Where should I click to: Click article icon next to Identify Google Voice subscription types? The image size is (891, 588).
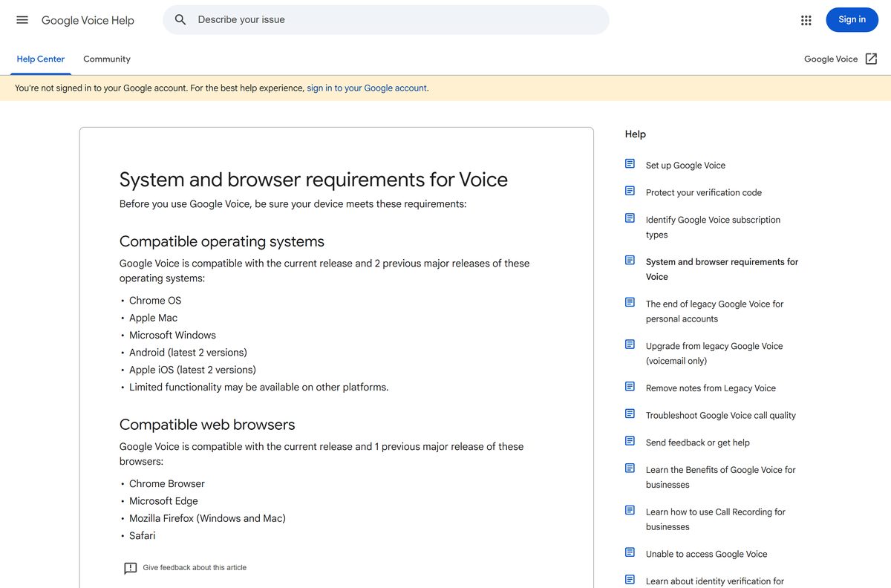pyautogui.click(x=630, y=218)
